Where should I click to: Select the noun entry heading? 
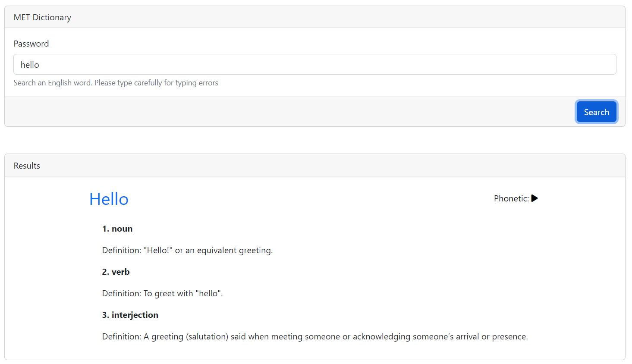117,228
